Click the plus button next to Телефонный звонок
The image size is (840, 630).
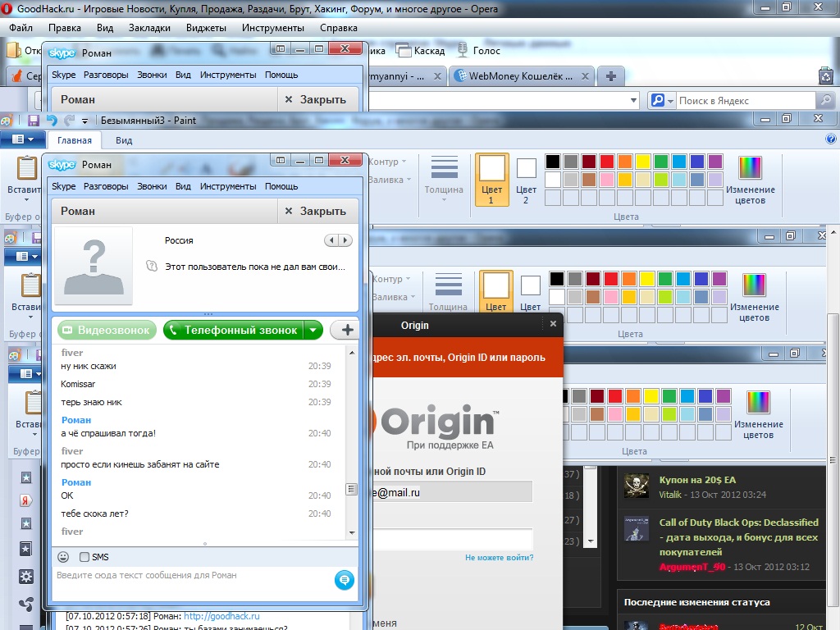coord(347,330)
